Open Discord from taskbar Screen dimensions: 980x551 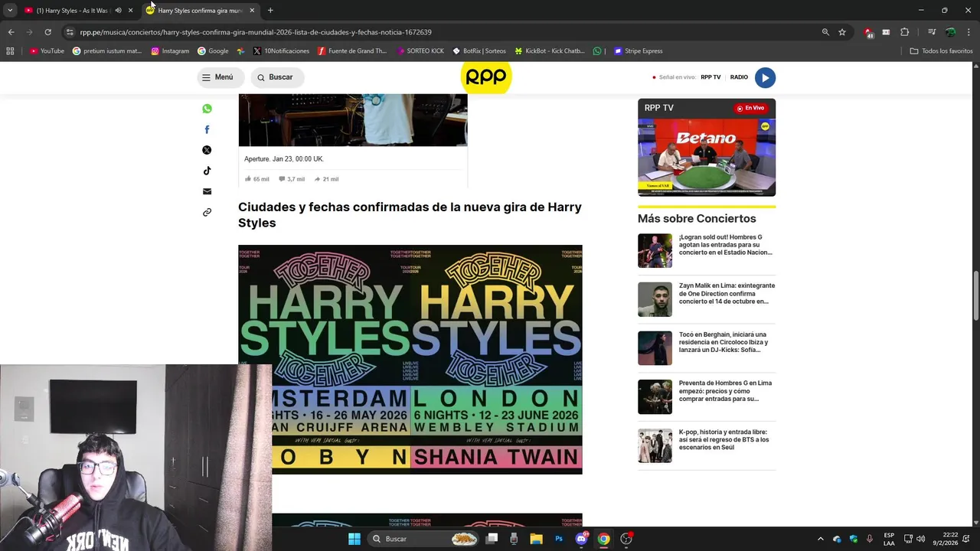pyautogui.click(x=581, y=539)
